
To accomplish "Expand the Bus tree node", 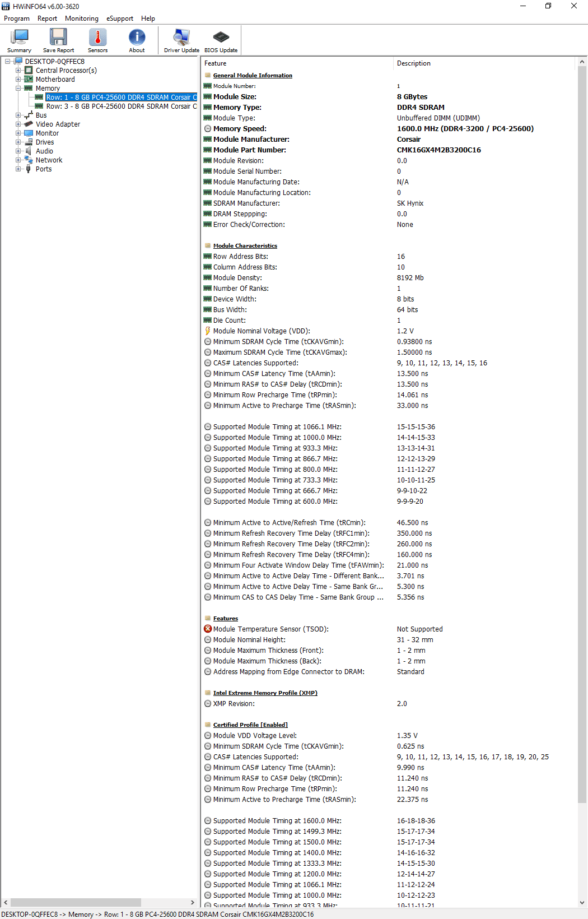I will point(18,115).
